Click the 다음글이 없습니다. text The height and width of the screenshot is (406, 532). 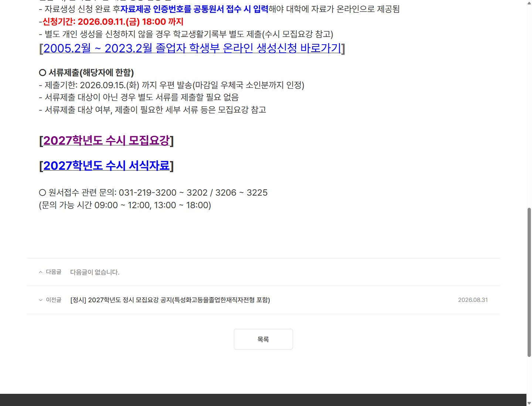(95, 272)
